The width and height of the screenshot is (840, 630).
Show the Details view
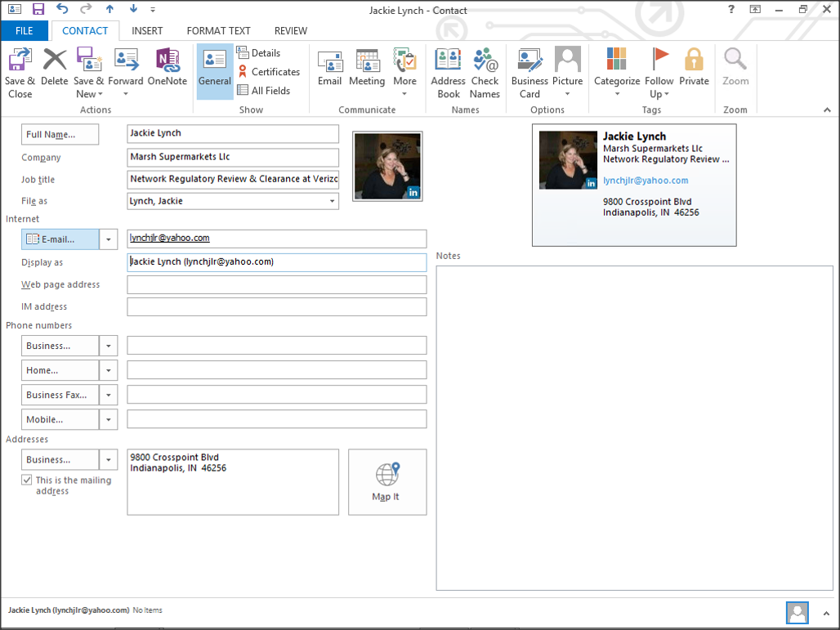coord(259,53)
